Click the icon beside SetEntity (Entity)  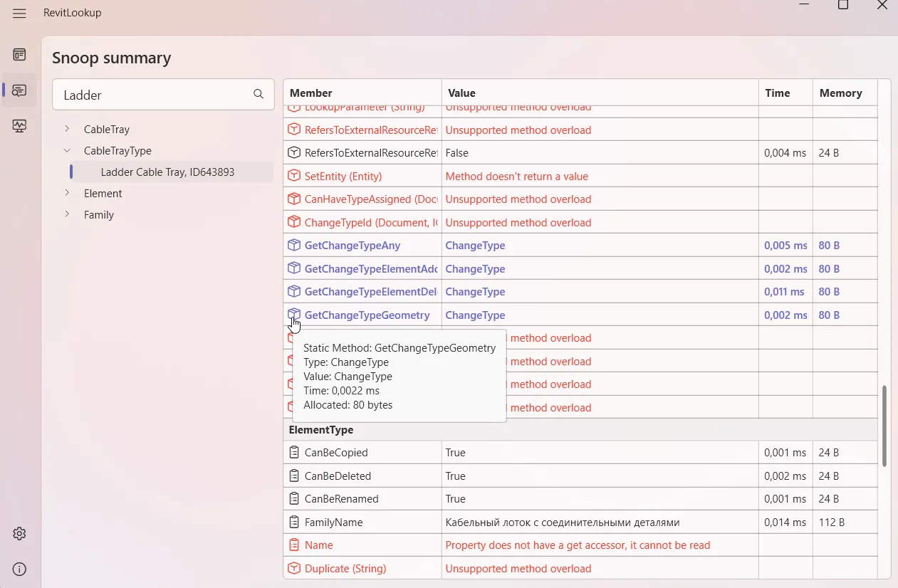(x=293, y=176)
